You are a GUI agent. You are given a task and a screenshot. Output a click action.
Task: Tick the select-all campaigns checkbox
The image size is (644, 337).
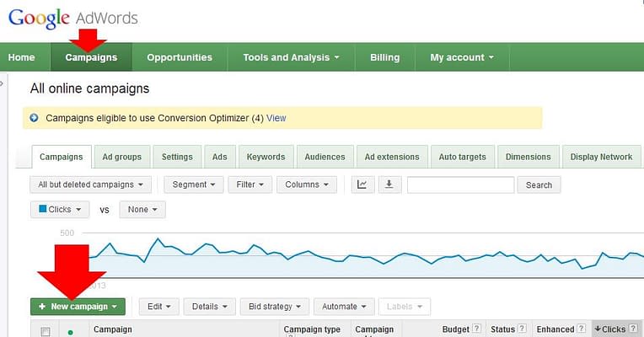pos(46,332)
